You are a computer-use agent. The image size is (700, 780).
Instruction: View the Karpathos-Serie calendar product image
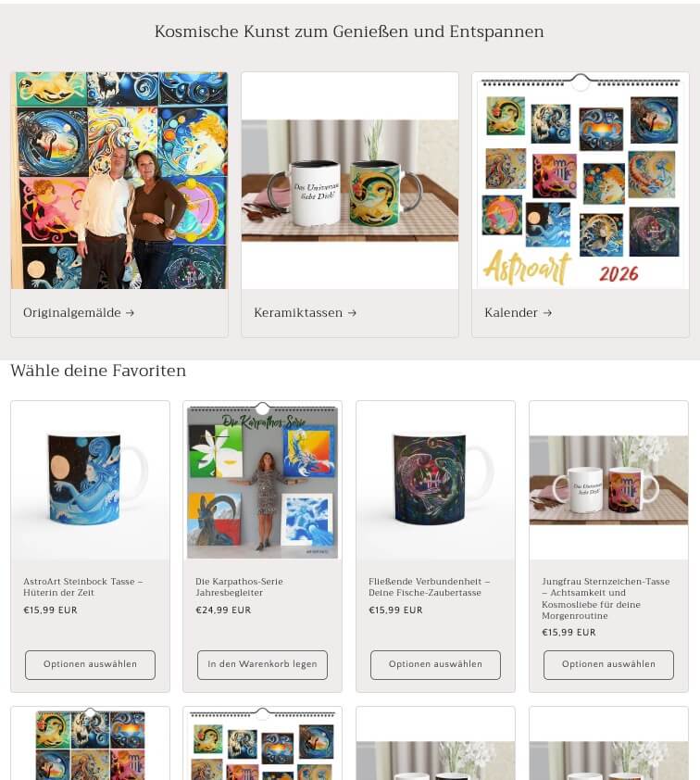263,481
